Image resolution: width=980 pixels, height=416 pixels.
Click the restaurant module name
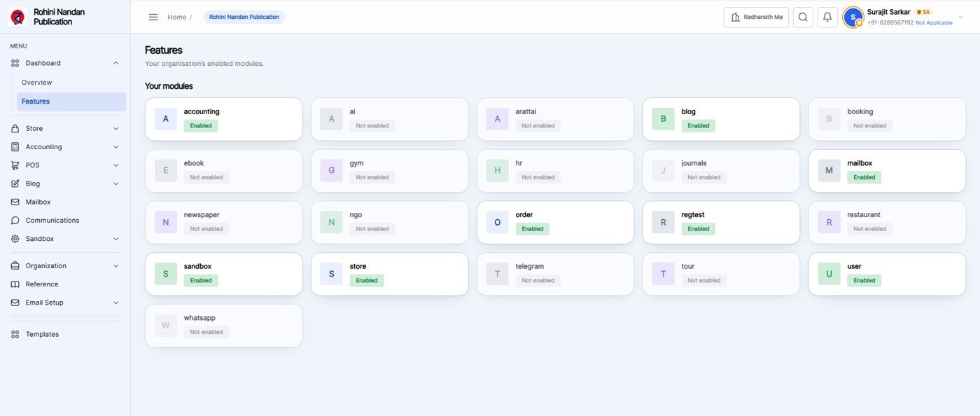pos(864,215)
